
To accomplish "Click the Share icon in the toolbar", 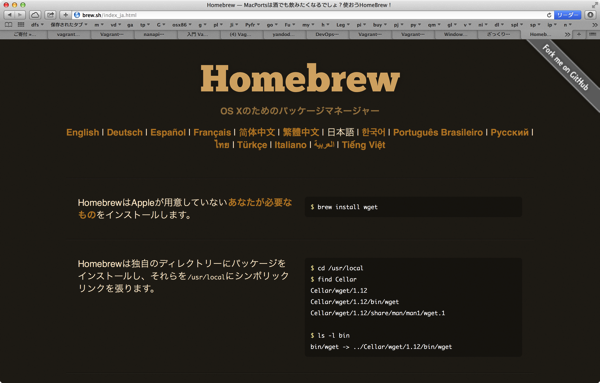I will (50, 15).
